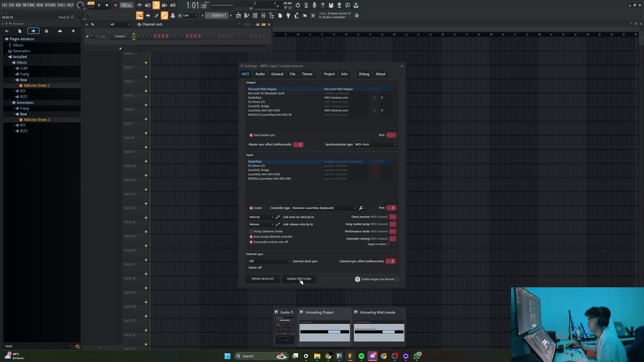
Task: Open the plugin picker plug icon
Action: 288,16
